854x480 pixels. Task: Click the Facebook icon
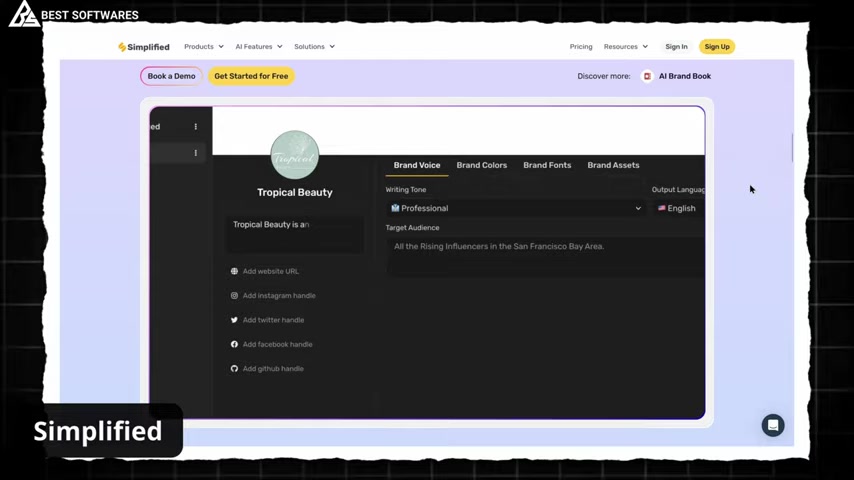point(234,344)
